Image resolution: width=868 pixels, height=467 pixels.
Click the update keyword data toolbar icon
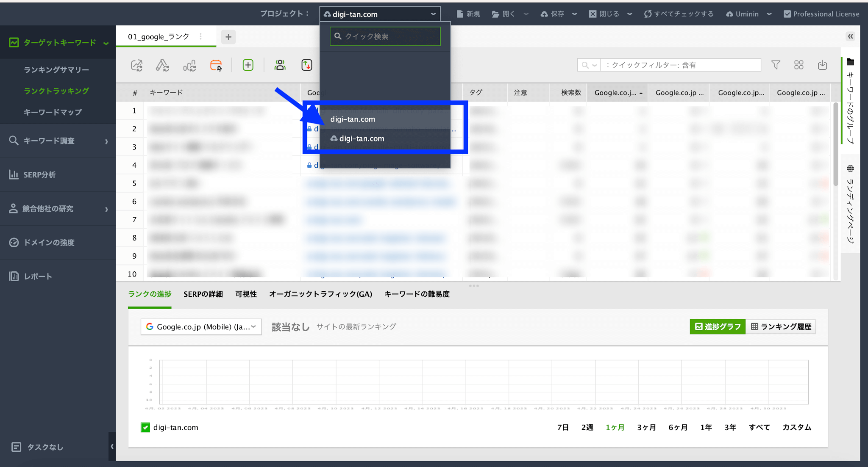[163, 65]
